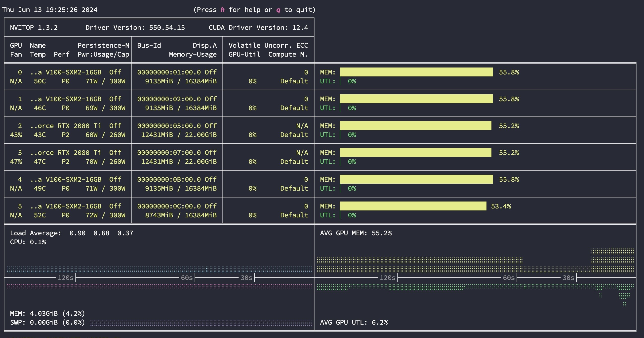Click GPU 4 bus id 00000000:0B:00.0
This screenshot has height=338, width=644.
pyautogui.click(x=169, y=179)
